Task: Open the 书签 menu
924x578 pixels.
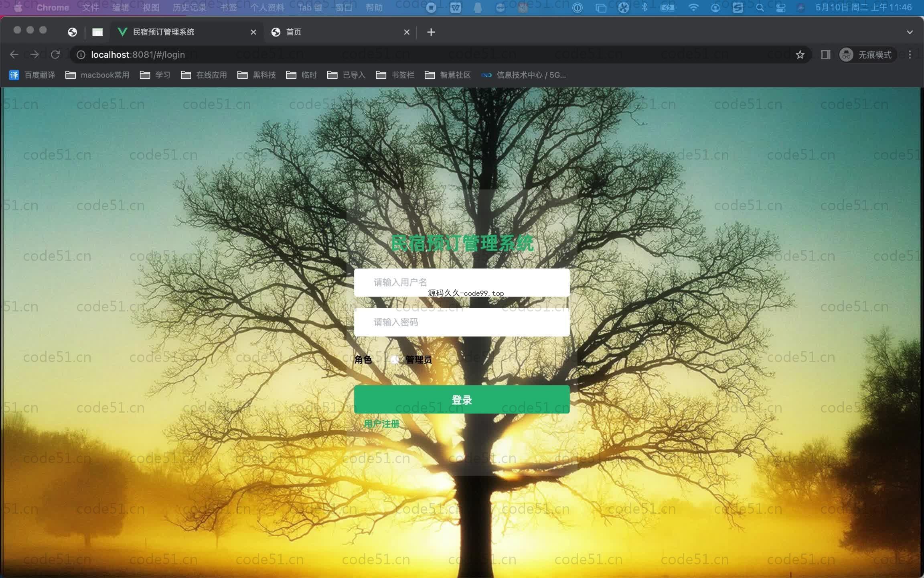Action: [x=229, y=8]
